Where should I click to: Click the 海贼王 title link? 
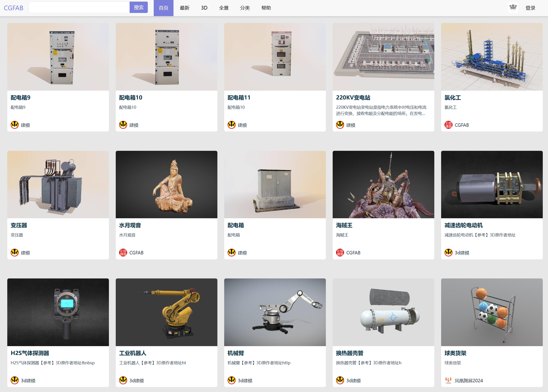pos(344,225)
